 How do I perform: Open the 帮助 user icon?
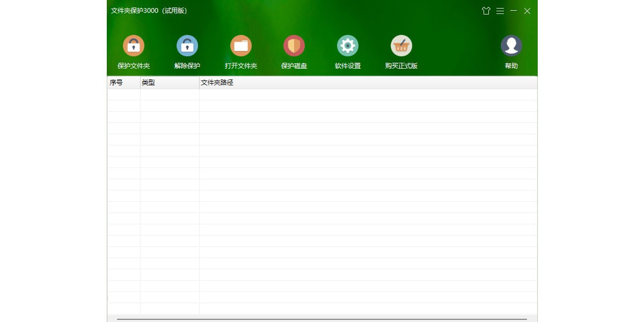click(511, 46)
